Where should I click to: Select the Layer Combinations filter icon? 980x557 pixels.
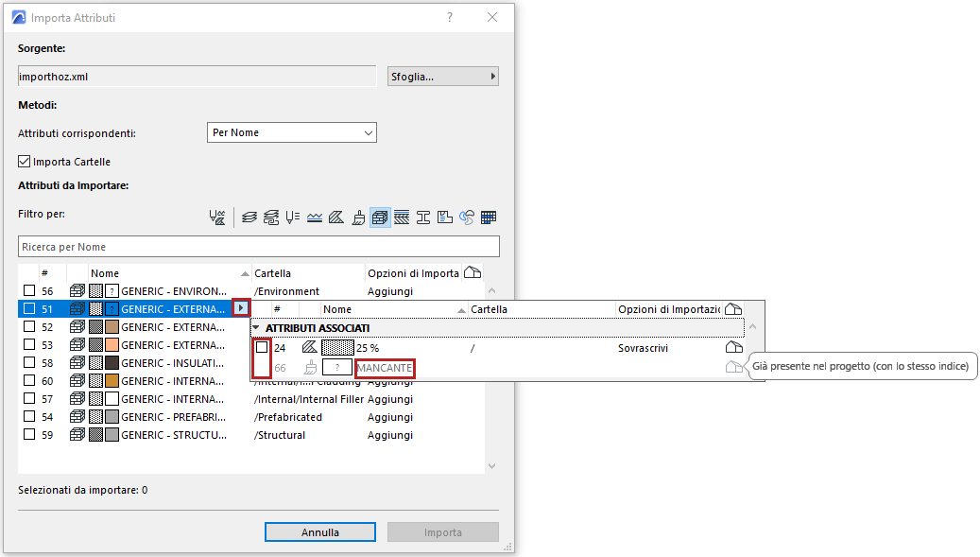[271, 217]
